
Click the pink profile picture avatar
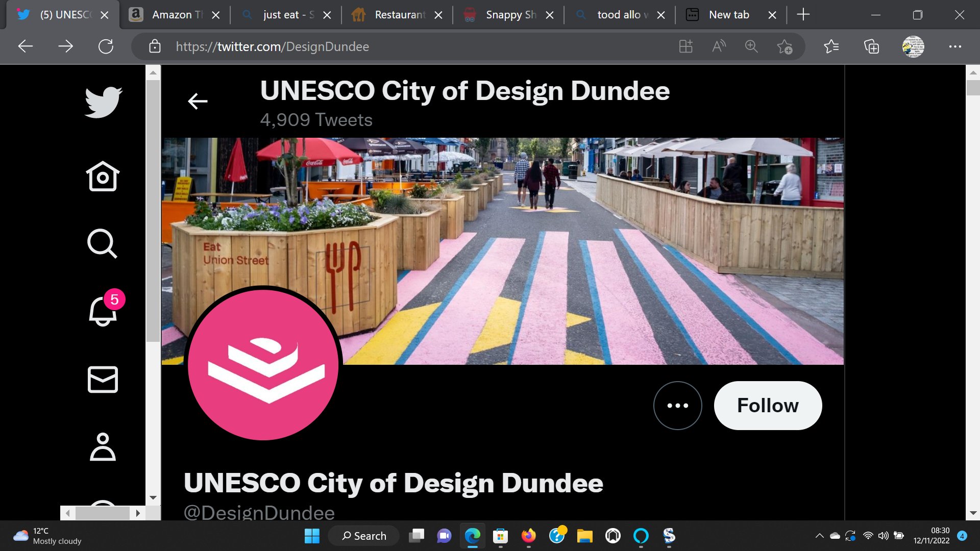[x=263, y=364]
